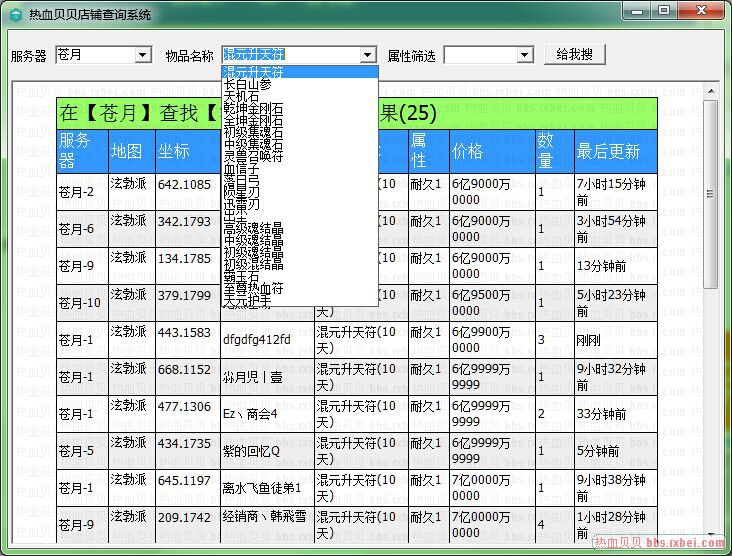The image size is (732, 556).
Task: Click the shop name 紫的回忆Q
Action: point(251,451)
